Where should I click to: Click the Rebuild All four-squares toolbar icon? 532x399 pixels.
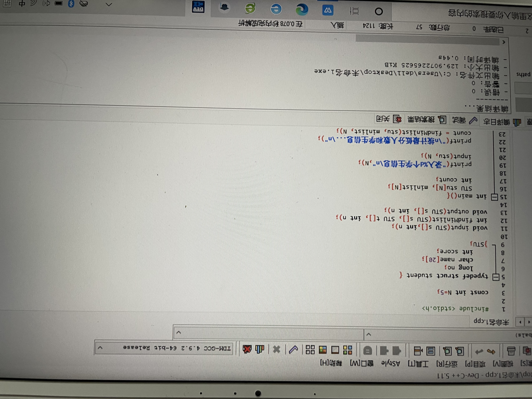coord(310,350)
